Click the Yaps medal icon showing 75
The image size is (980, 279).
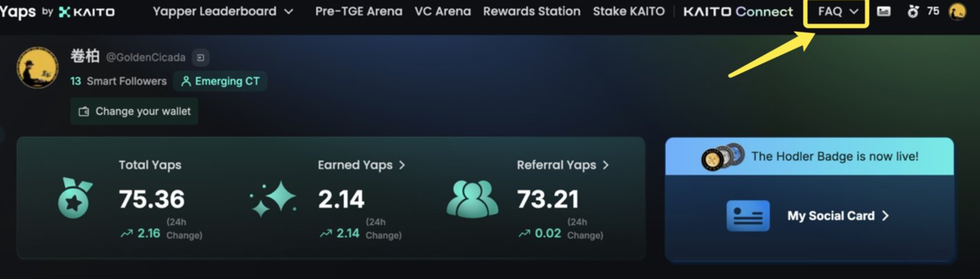(913, 11)
